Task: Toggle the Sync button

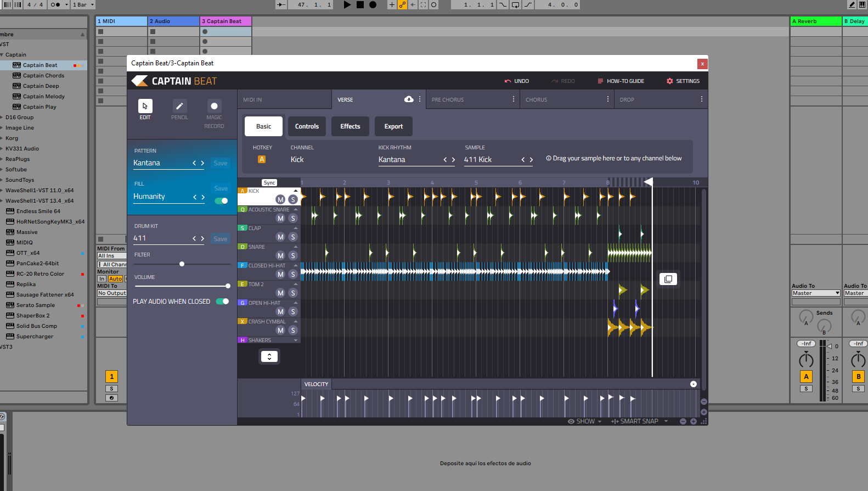Action: coord(269,182)
